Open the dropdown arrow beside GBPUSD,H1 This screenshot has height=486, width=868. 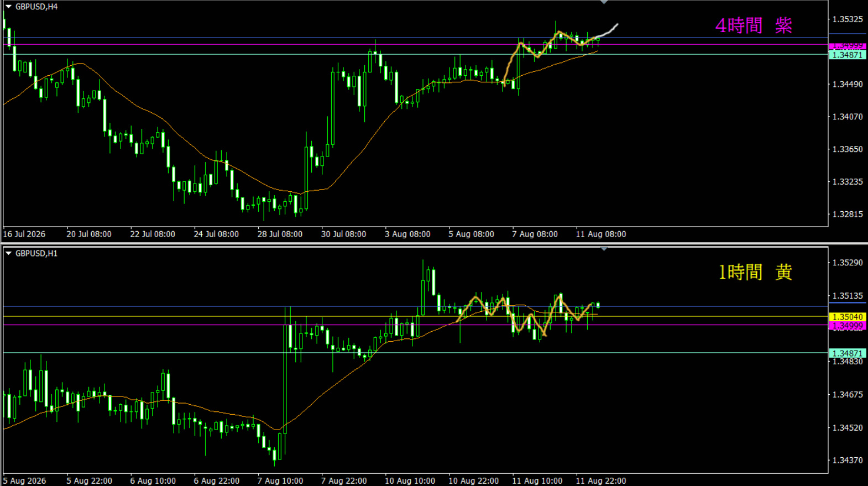pyautogui.click(x=8, y=253)
